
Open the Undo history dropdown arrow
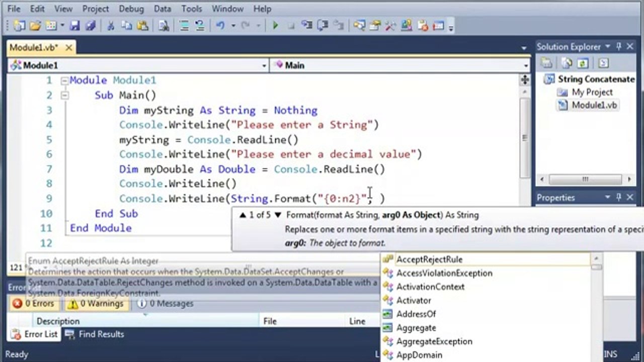coord(233,26)
